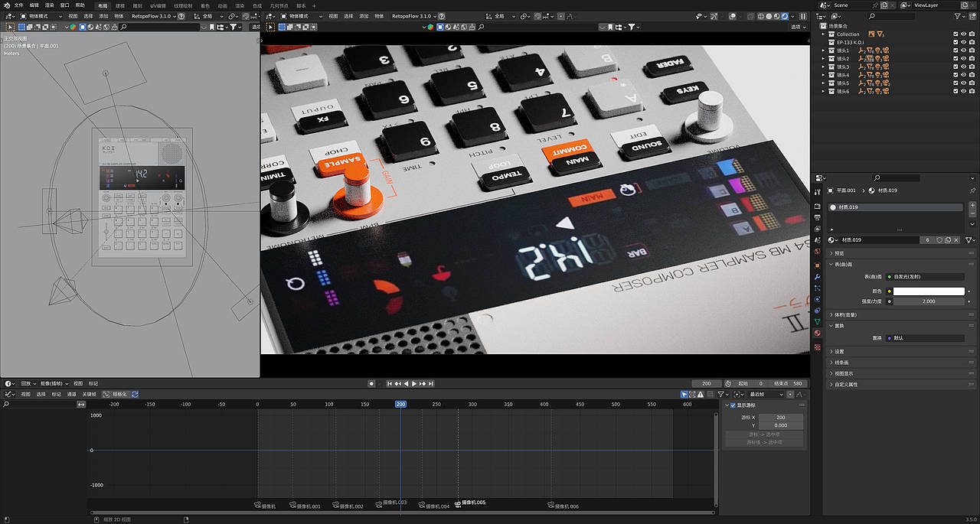This screenshot has width=980, height=524.
Task: Add a material slot with the plus button
Action: (972, 205)
